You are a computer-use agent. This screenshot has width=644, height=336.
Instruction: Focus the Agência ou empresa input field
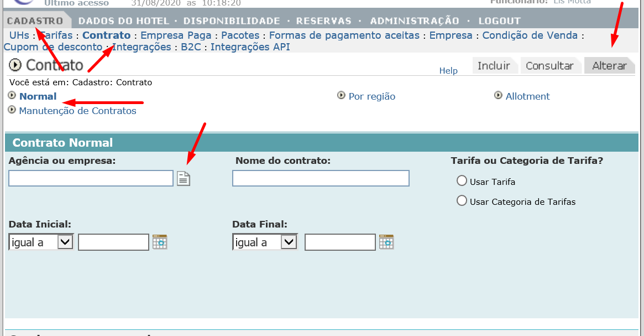91,178
